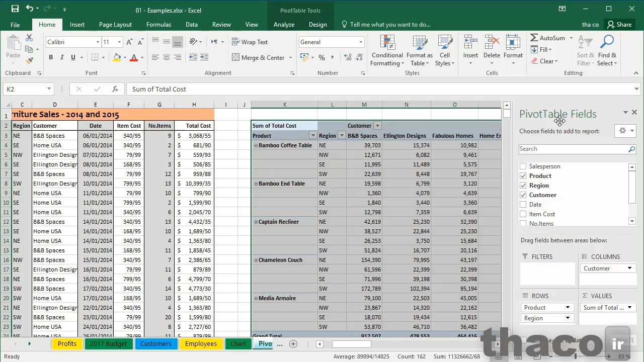Image resolution: width=644 pixels, height=362 pixels.
Task: Open Sum of Total field dropdown in Values
Action: (x=629, y=308)
